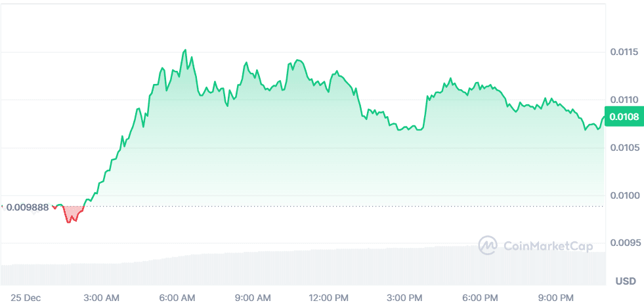This screenshot has height=303, width=644.
Task: Select the 12:00 PM time label
Action: (328, 298)
